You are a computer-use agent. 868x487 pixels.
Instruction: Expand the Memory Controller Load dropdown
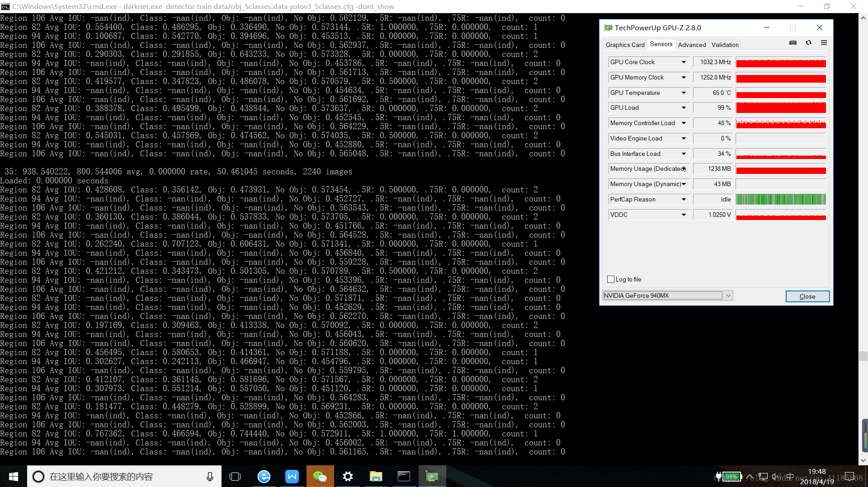[684, 123]
